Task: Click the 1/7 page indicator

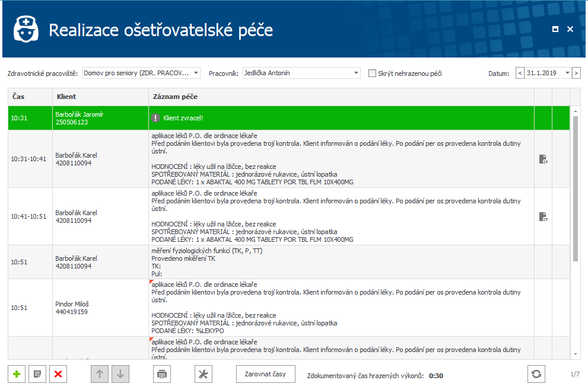Action: coord(575,374)
